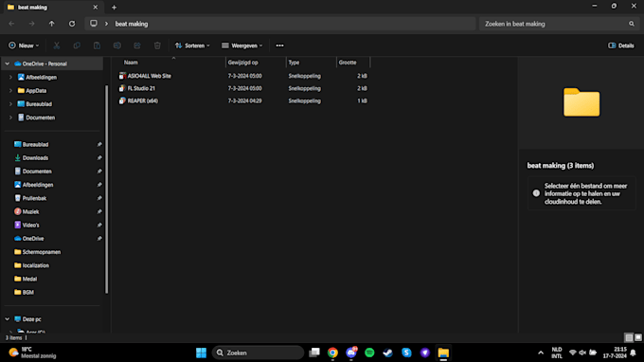
Task: Sort by Gewijzigd op column header
Action: 242,63
